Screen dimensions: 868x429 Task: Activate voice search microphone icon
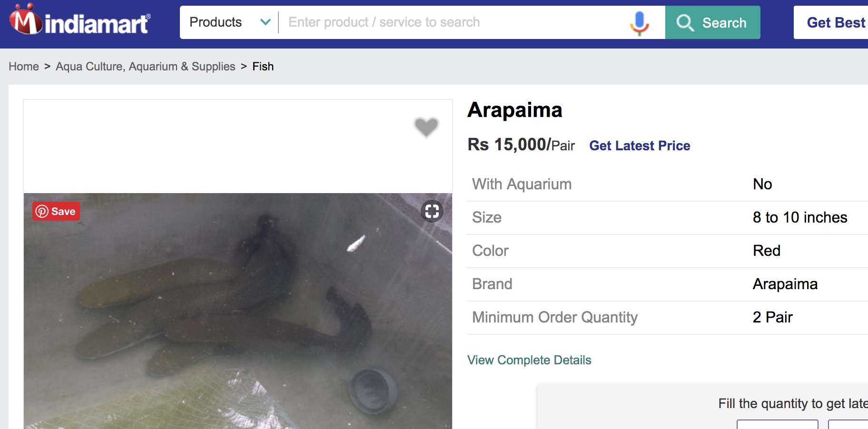(x=639, y=23)
